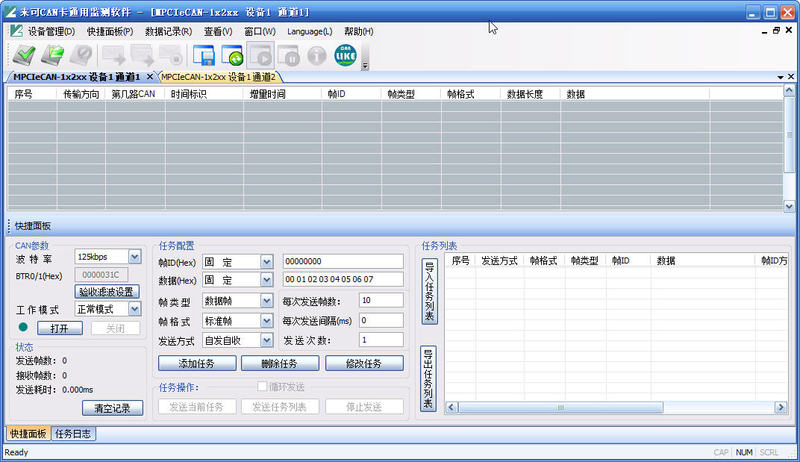Viewport: 800px width, 462px height.
Task: Click the vertical 导出任务列表 button
Action: point(429,378)
